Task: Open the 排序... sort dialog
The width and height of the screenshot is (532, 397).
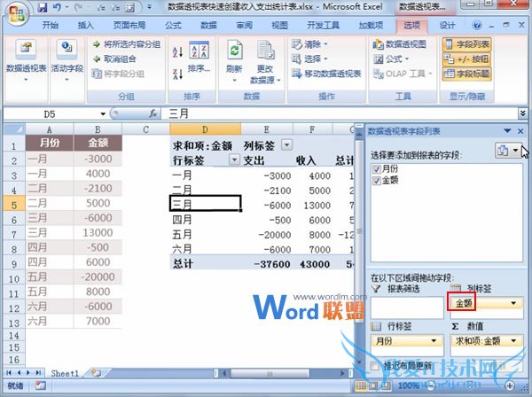Action: (x=199, y=57)
